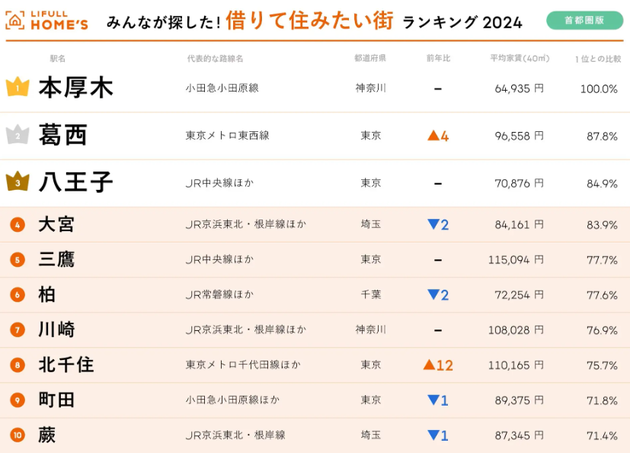Screen dimensions: 630x453
Task: Click the 96,558 円 rent value
Action: pyautogui.click(x=519, y=136)
